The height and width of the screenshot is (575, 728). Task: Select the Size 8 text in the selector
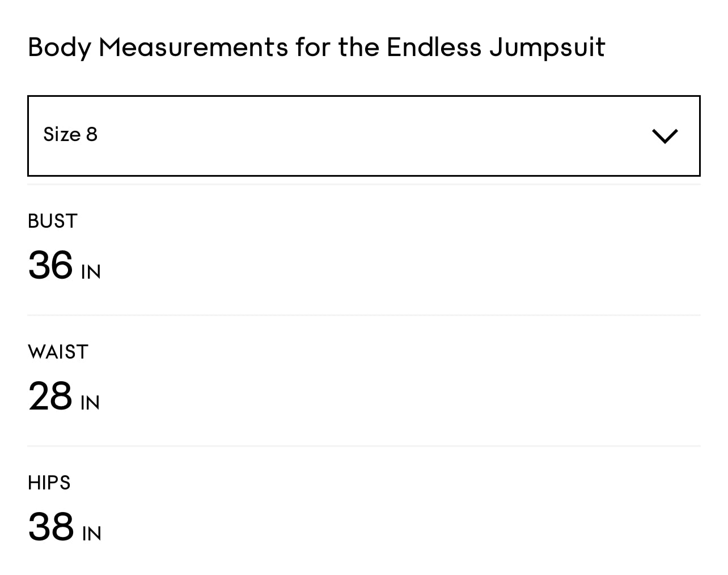pyautogui.click(x=70, y=135)
